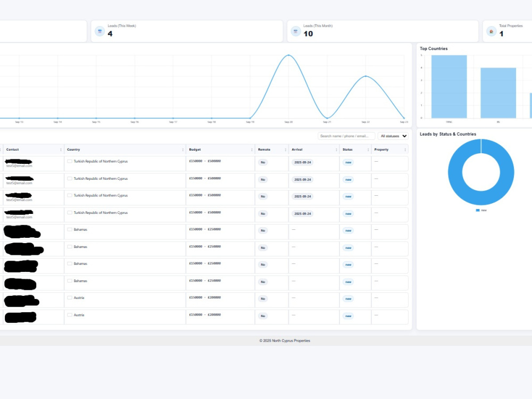Image resolution: width=532 pixels, height=399 pixels.
Task: Sort leads by the Remote header label
Action: click(x=264, y=149)
